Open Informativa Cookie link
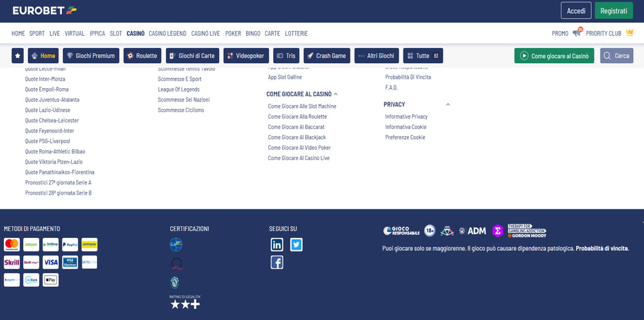The width and height of the screenshot is (644, 320). point(406,127)
